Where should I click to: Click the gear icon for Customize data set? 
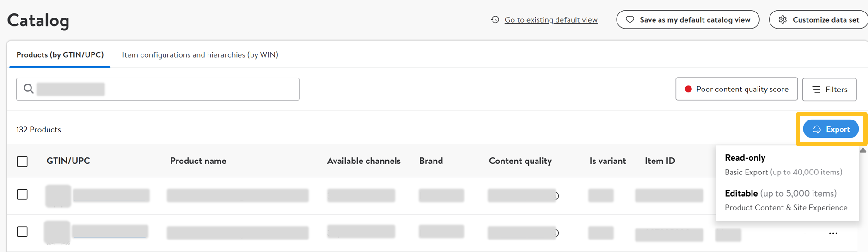click(x=782, y=19)
